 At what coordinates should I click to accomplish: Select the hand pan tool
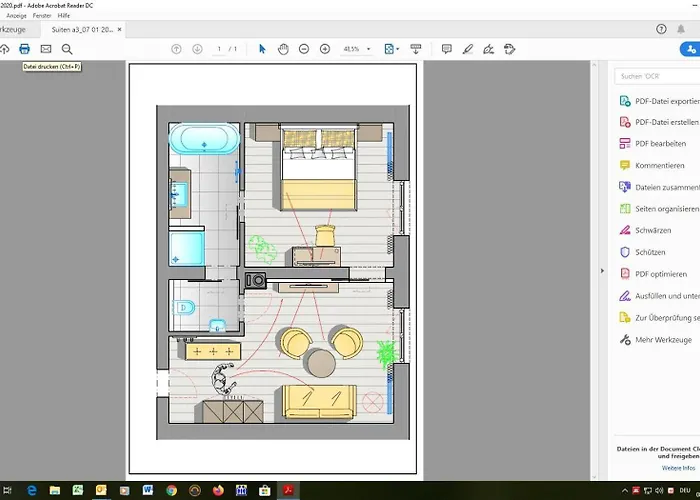click(x=283, y=48)
